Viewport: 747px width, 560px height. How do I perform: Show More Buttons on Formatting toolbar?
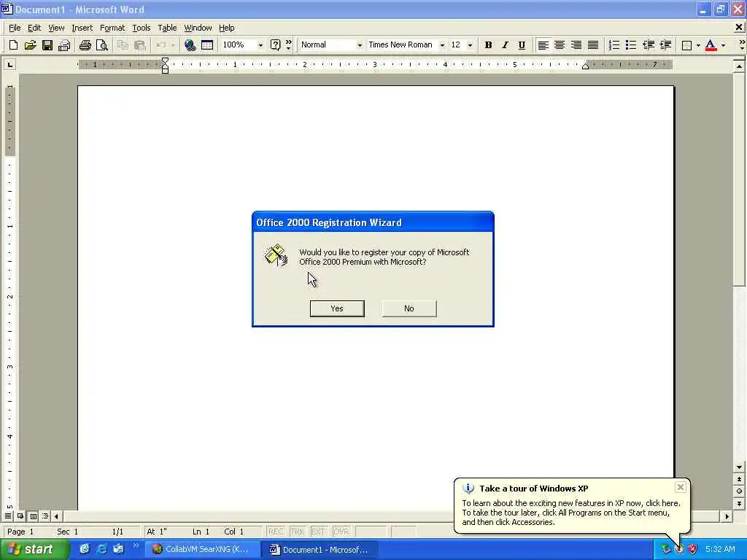coord(742,45)
